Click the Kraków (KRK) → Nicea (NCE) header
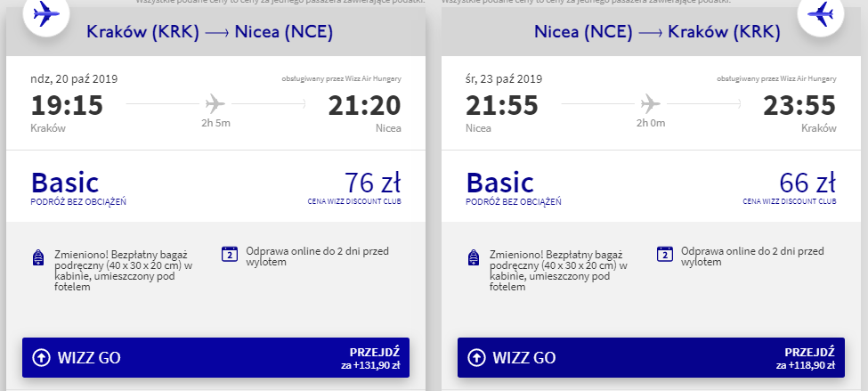Screen dimensions: 868x391 210,32
